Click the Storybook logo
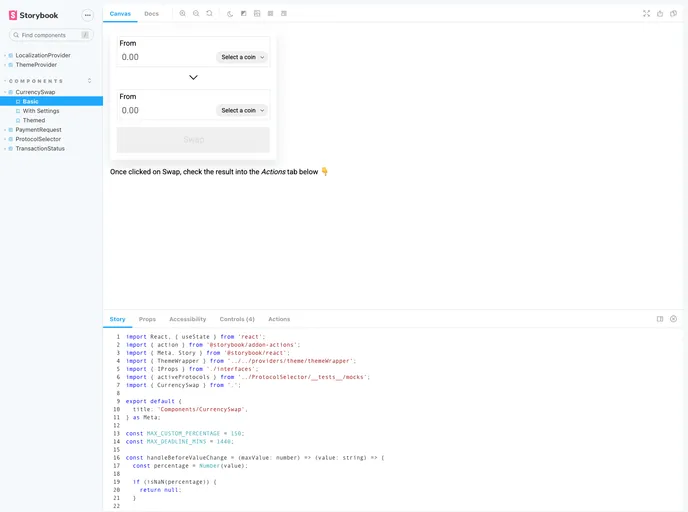The image size is (688, 512). 33,15
